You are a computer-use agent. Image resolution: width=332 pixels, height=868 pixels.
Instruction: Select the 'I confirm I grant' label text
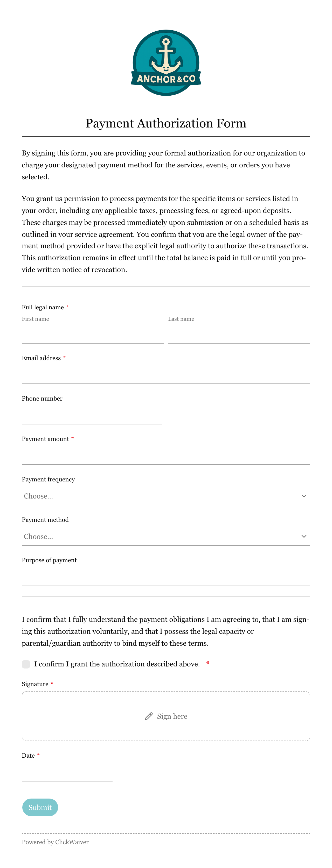tap(117, 664)
